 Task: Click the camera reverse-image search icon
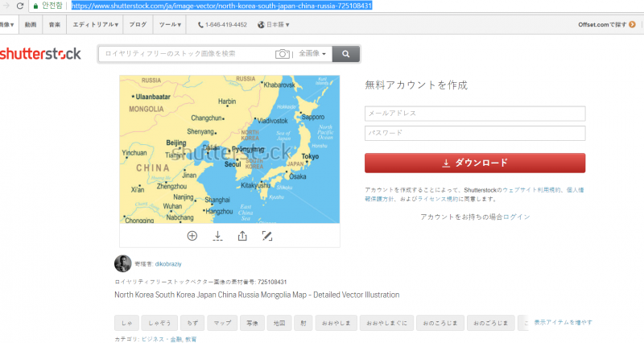[x=282, y=54]
